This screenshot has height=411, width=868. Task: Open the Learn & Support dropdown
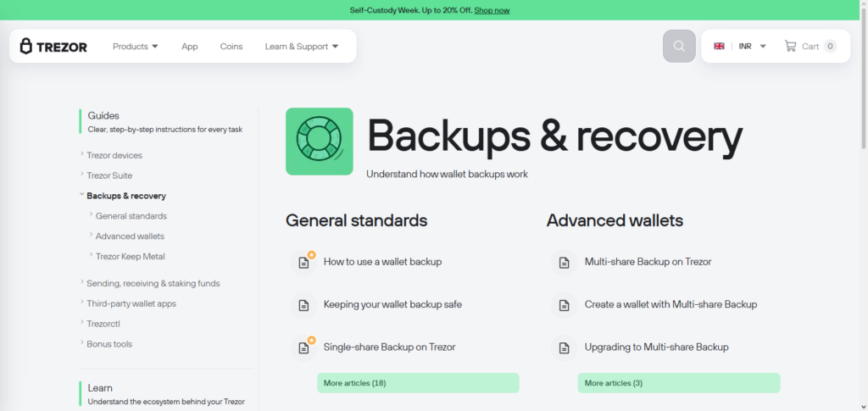302,47
